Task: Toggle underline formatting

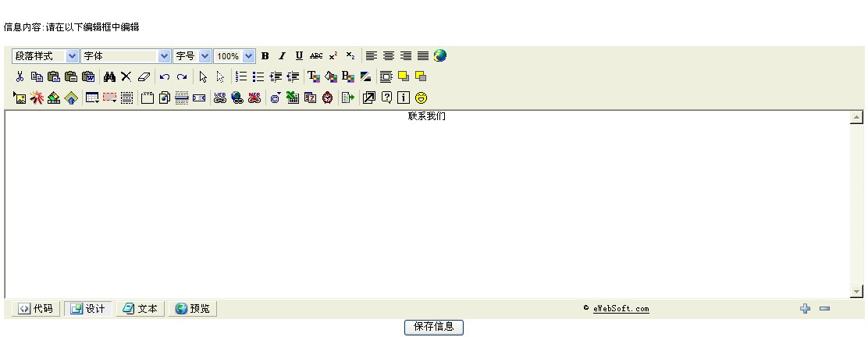Action: click(300, 56)
